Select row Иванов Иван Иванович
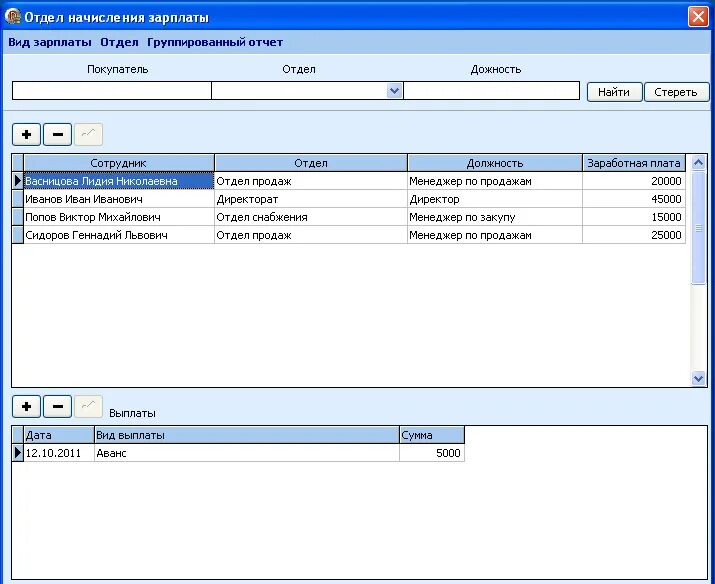 (349, 199)
